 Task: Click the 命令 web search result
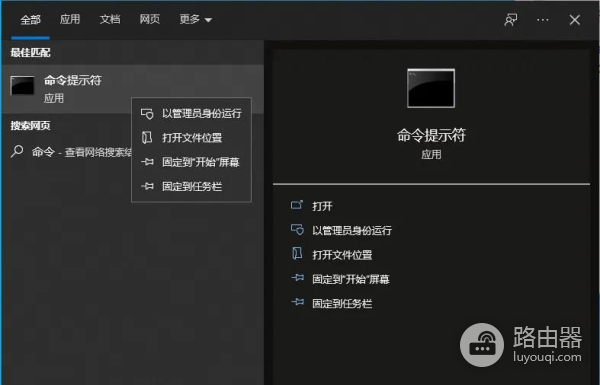point(71,152)
